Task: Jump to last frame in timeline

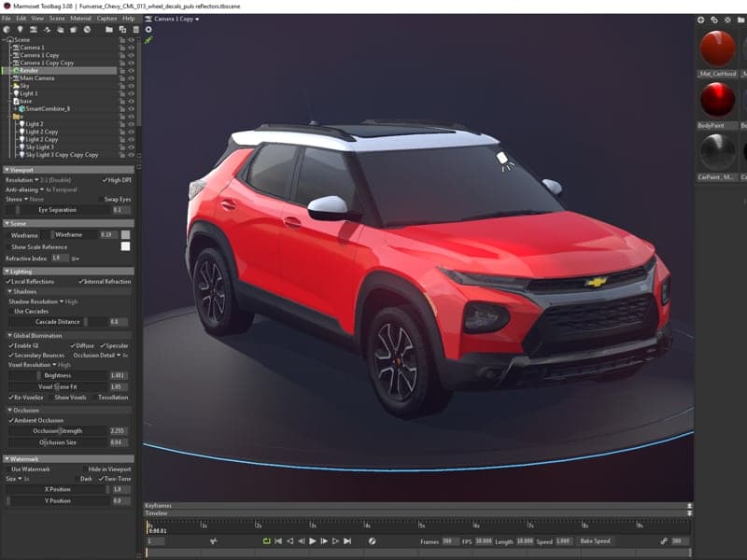Action: point(347,541)
